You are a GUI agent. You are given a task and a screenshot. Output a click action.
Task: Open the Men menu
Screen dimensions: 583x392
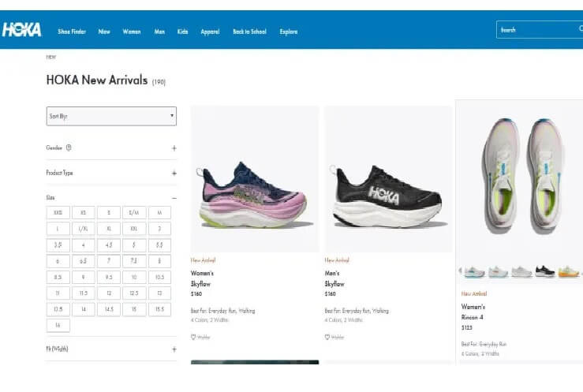[159, 32]
